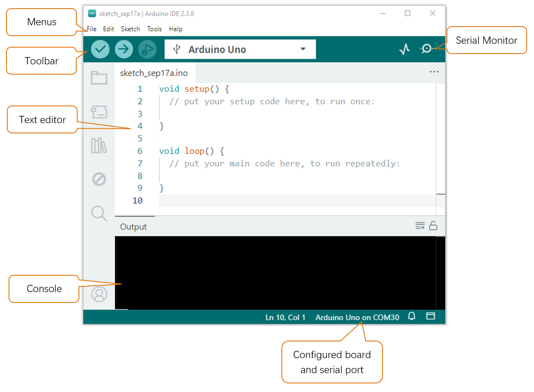Open the Serial Monitor magnifier icon

coord(426,49)
